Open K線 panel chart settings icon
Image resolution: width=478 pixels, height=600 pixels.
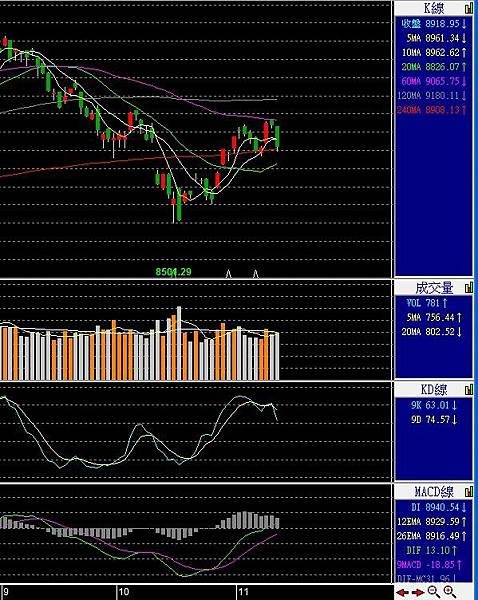click(469, 8)
